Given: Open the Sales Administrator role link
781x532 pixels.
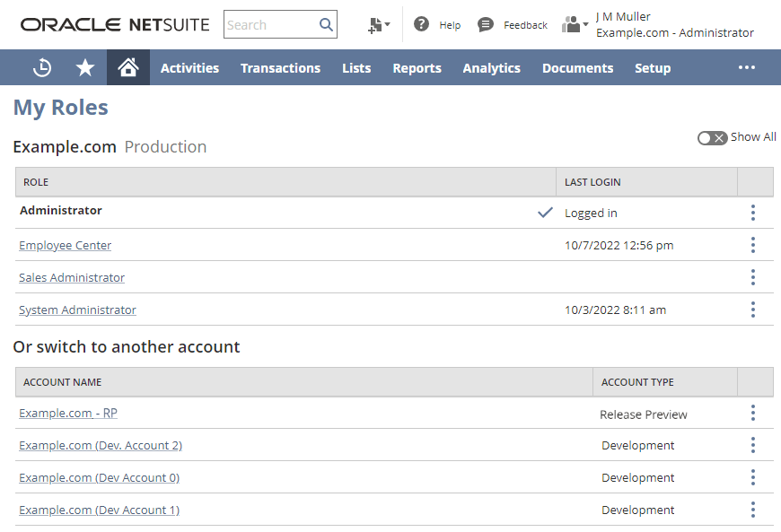Looking at the screenshot, I should 71,277.
